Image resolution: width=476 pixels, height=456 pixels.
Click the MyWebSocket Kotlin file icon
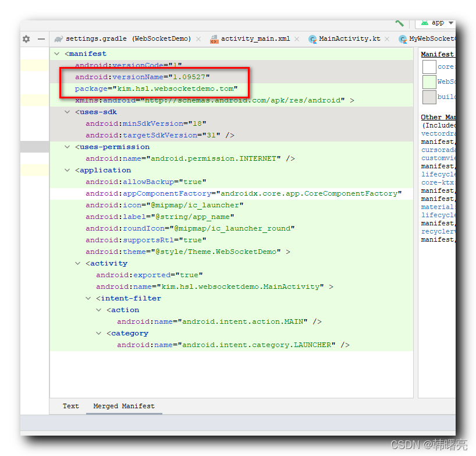click(x=403, y=39)
